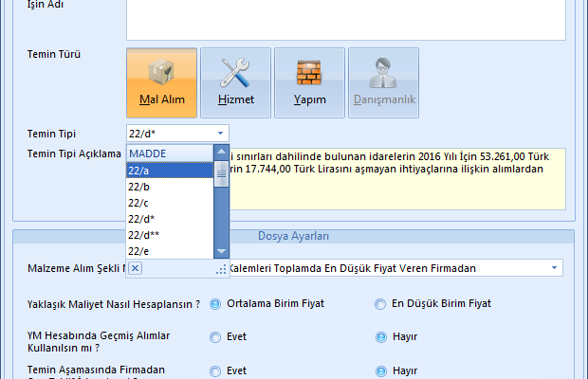Choose the 22/d** list entry
Image resolution: width=588 pixels, height=379 pixels.
click(x=171, y=235)
